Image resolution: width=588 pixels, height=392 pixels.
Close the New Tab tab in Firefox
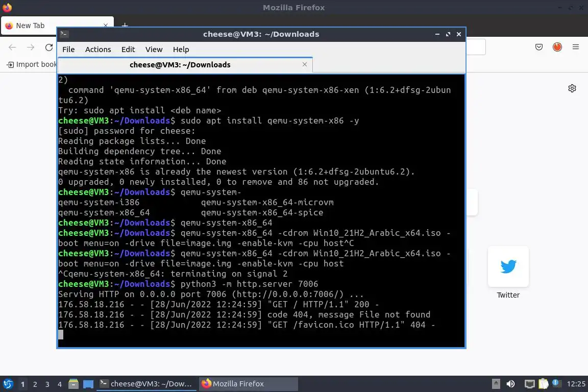[x=106, y=26]
